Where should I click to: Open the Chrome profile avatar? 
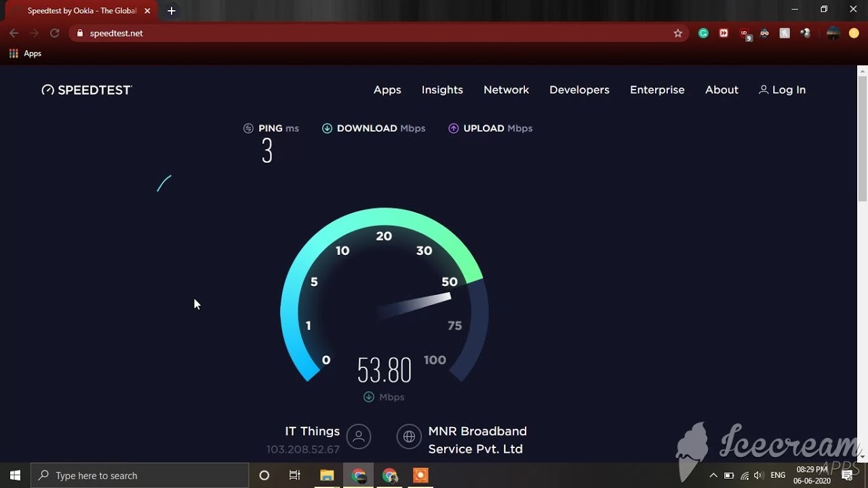click(833, 33)
